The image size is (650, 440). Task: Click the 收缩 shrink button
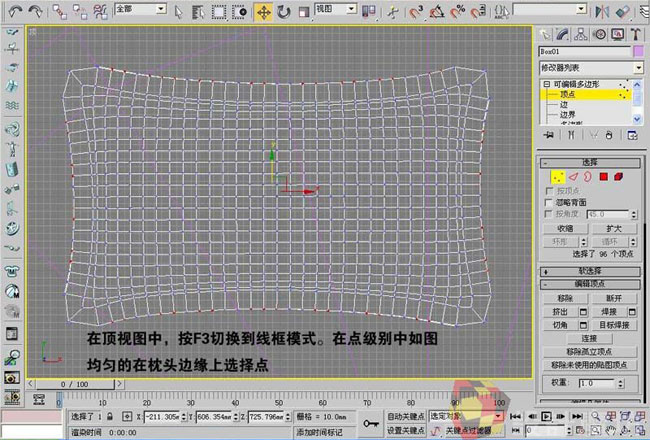pyautogui.click(x=565, y=229)
